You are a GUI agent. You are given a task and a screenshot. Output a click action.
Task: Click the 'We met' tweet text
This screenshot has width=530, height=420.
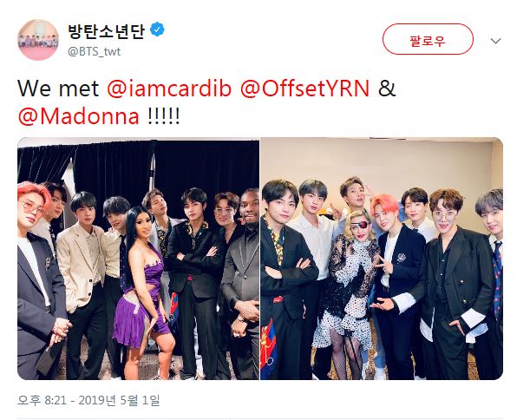(x=58, y=89)
